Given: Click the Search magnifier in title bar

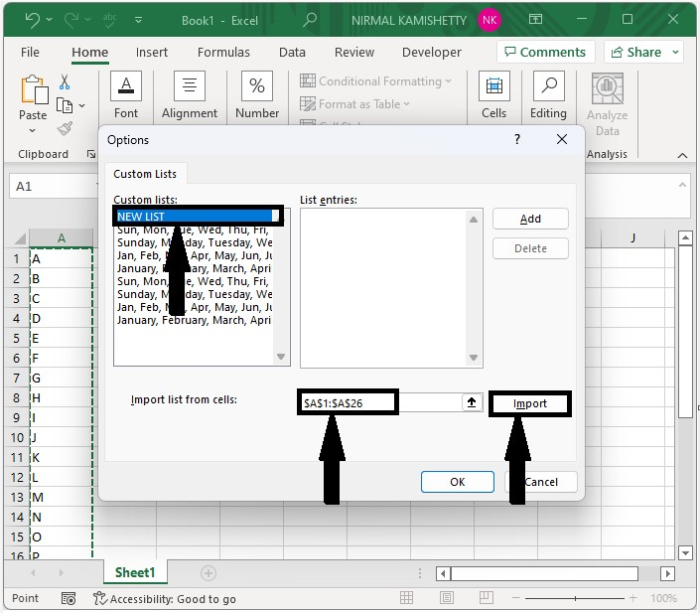Looking at the screenshot, I should (x=309, y=20).
